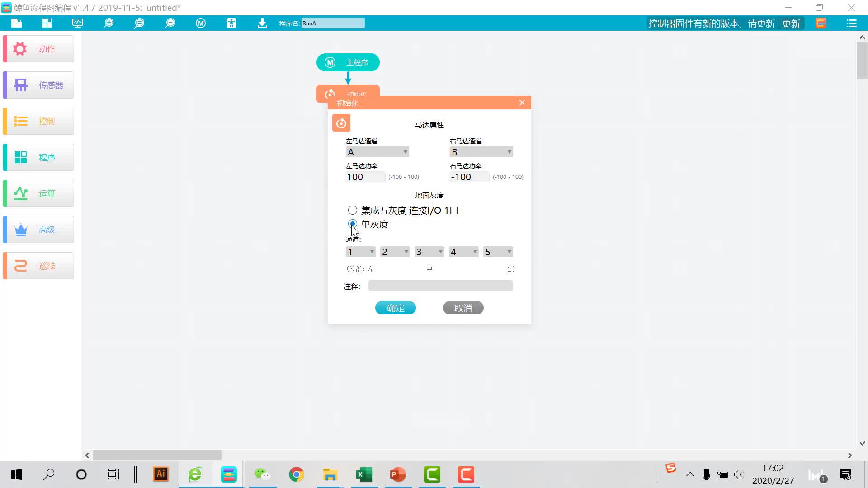Click the 注释 comment input field
Viewport: 868px width, 488px height.
440,286
